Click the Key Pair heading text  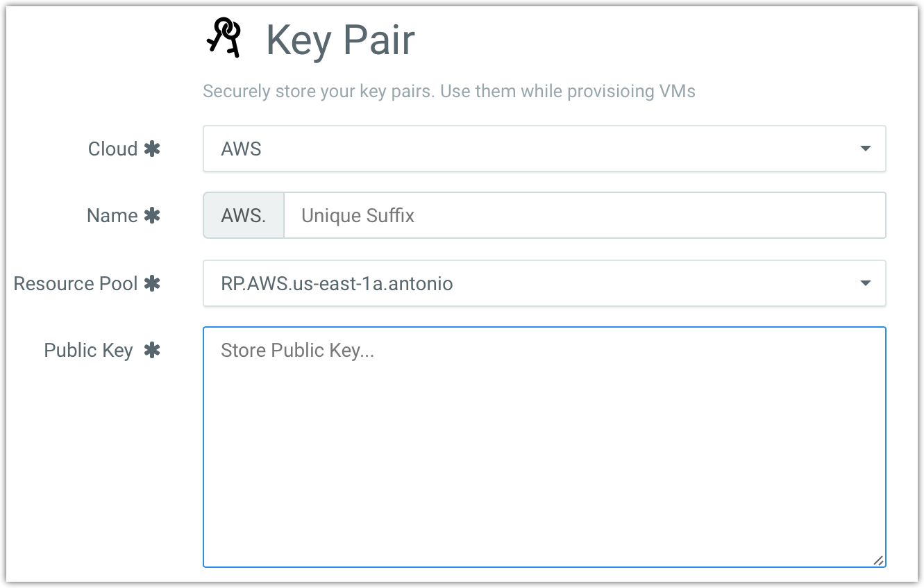pyautogui.click(x=340, y=40)
